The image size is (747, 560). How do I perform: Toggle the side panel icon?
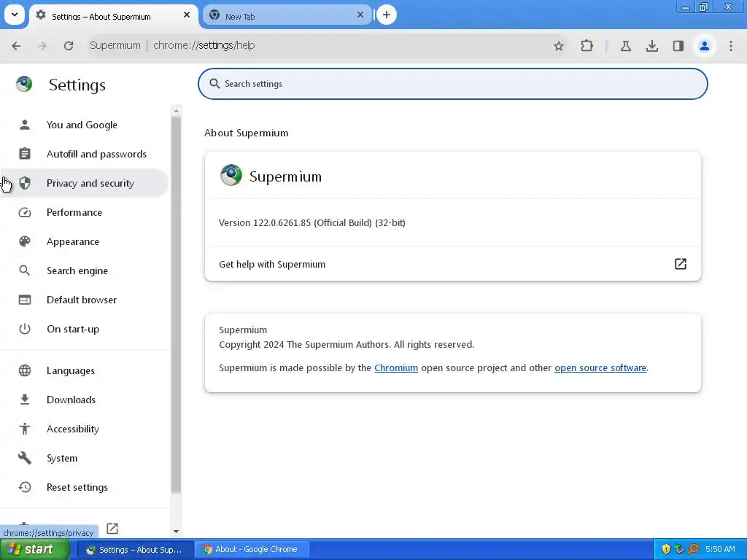point(678,46)
